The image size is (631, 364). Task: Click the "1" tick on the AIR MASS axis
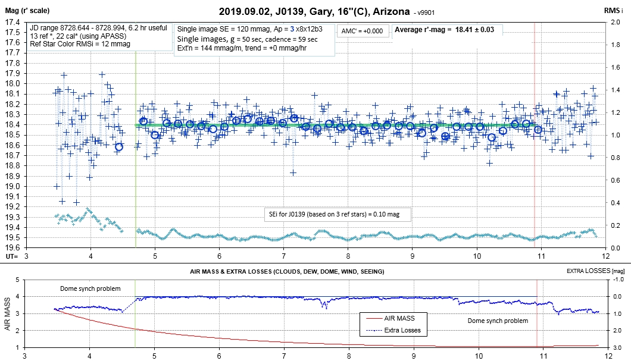coord(17,347)
